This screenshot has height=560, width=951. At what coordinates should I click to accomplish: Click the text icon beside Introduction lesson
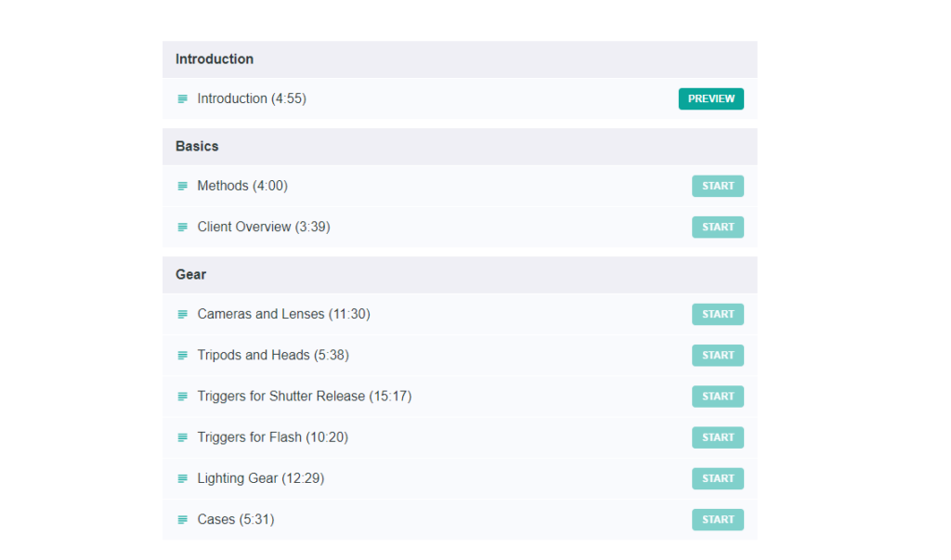coord(183,99)
